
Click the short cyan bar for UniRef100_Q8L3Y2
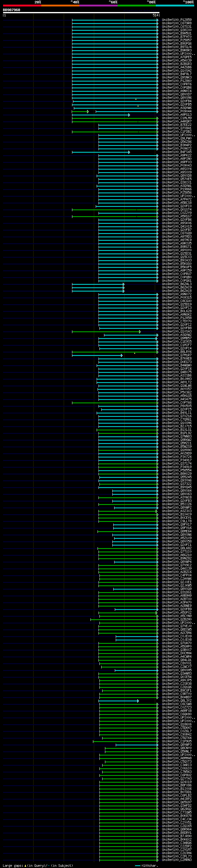pyautogui.click(x=119, y=701)
